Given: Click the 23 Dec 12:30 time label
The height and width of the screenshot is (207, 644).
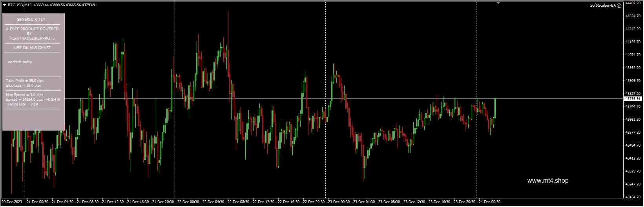Looking at the screenshot, I should point(414,202).
